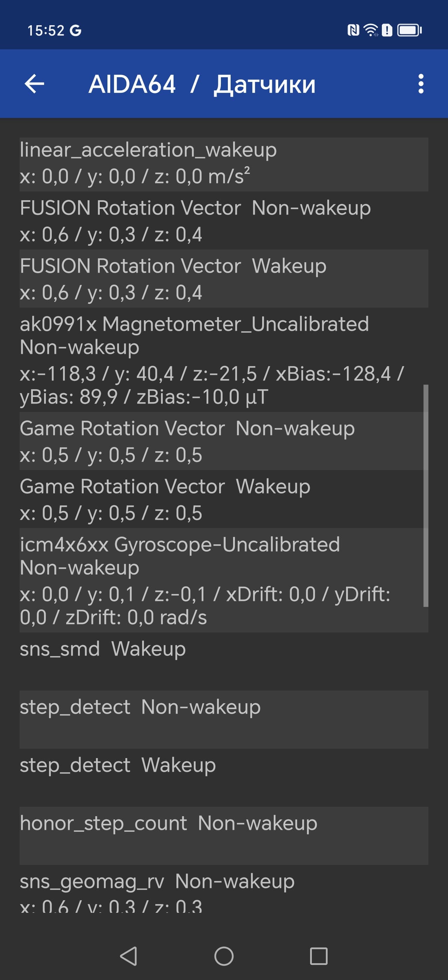Tap the NFC status bar icon

coord(353,30)
